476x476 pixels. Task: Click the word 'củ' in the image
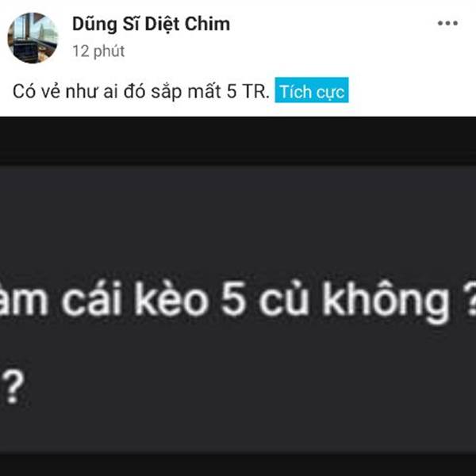coord(283,299)
